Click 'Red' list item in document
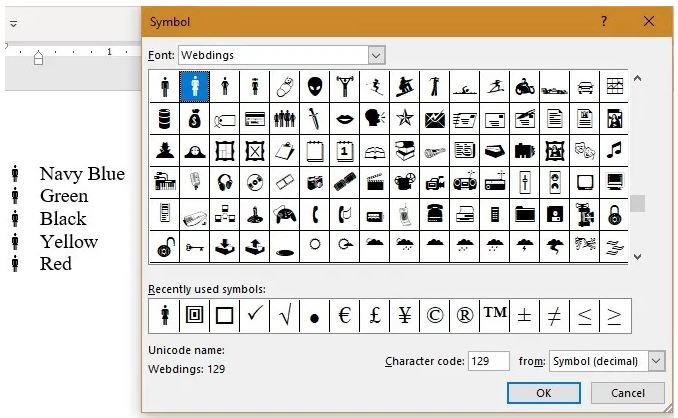The width and height of the screenshot is (678, 418). 55,264
